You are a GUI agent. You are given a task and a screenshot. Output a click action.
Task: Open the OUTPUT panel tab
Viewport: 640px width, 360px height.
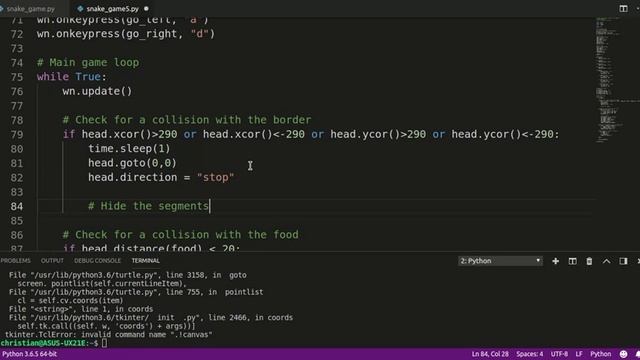(52, 260)
